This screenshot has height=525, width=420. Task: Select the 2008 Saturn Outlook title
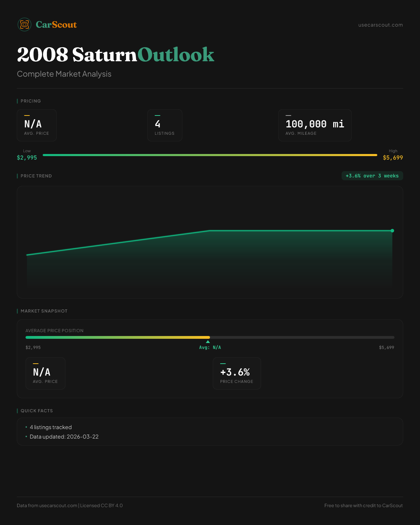point(115,55)
